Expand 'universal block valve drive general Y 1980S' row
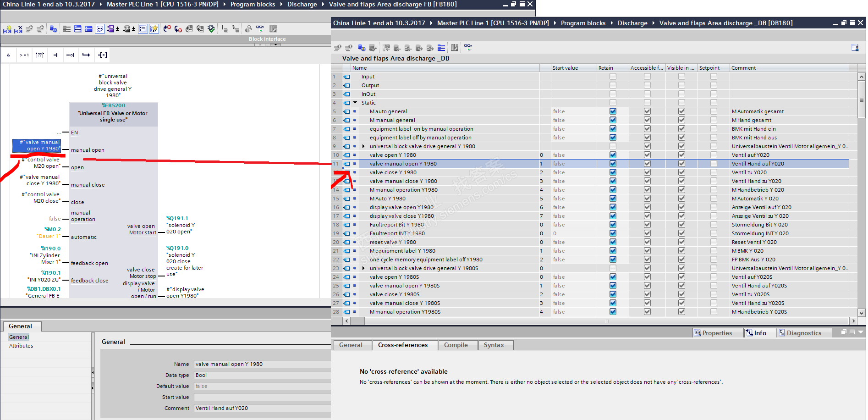868x420 pixels. click(x=363, y=268)
